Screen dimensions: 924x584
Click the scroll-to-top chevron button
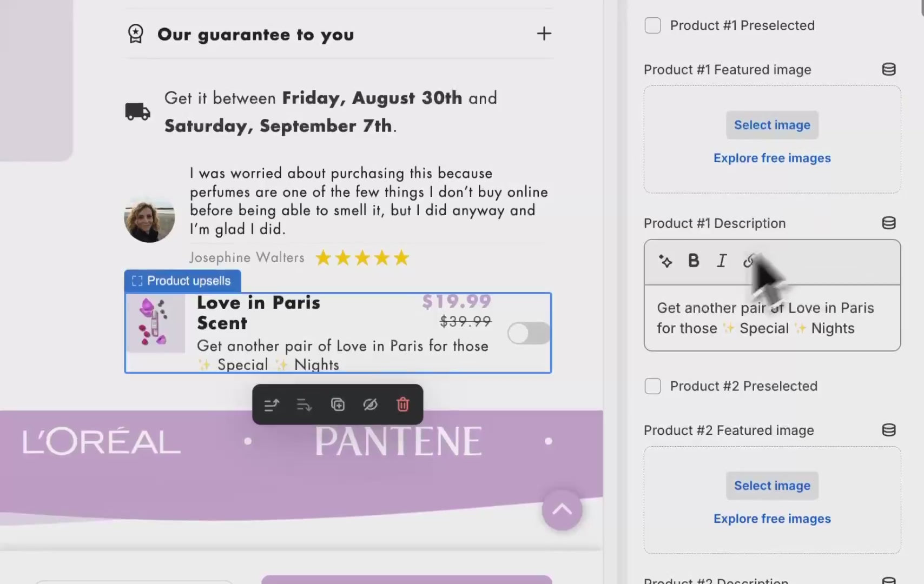(x=562, y=509)
